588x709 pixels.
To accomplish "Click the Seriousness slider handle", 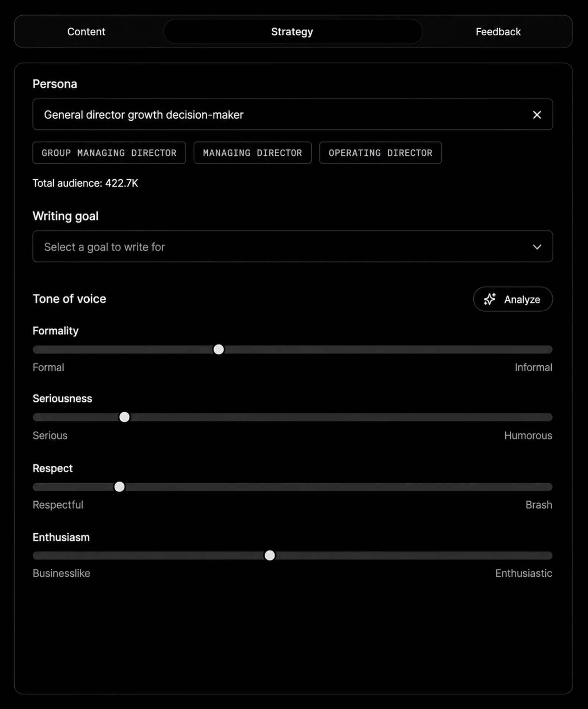I will [125, 417].
